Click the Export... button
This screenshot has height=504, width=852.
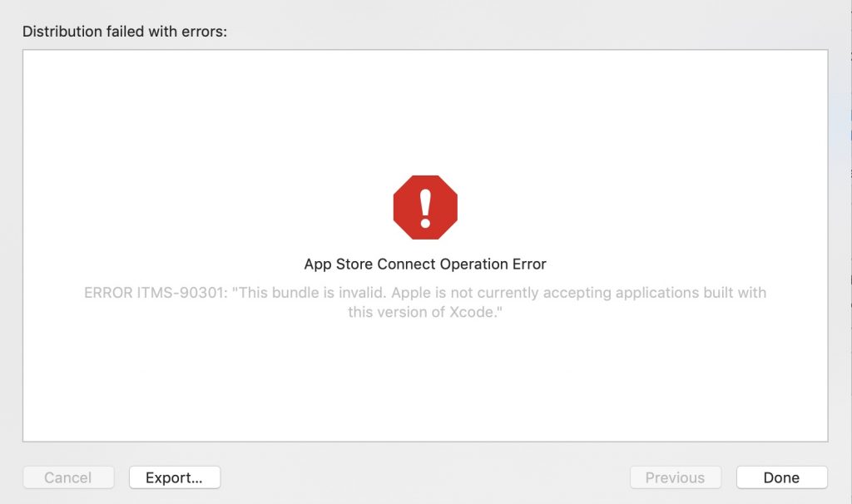click(175, 477)
